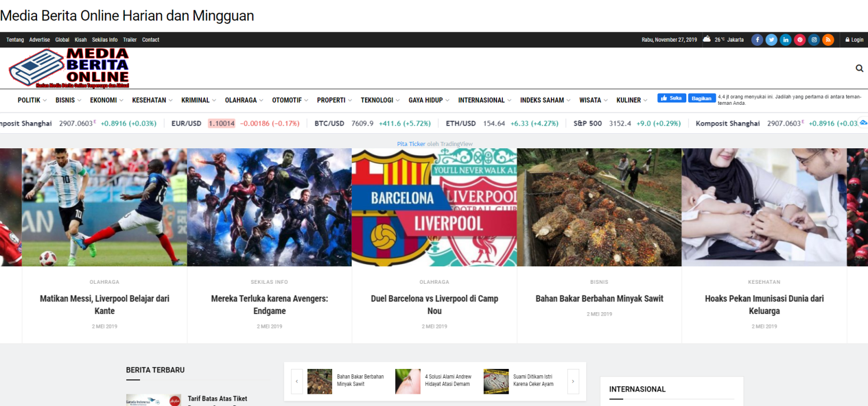Open the Sekilas Info top link
Viewport: 868px width, 406px height.
[105, 40]
